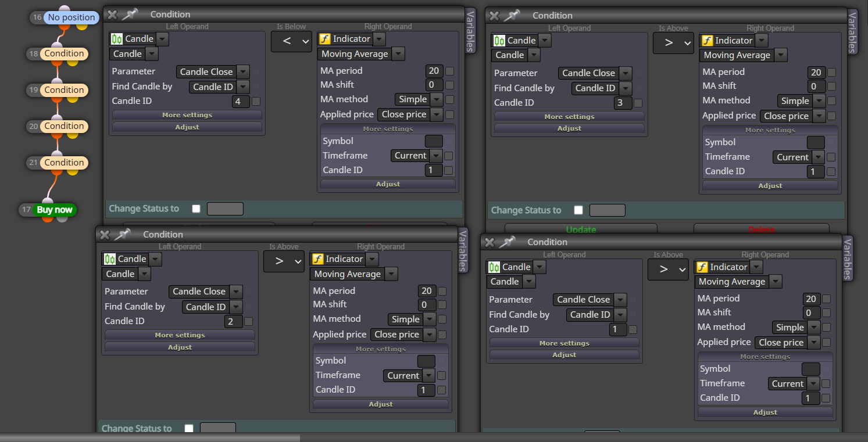Select Condition block number 18
Viewport: 868px width, 442px height.
coord(64,53)
